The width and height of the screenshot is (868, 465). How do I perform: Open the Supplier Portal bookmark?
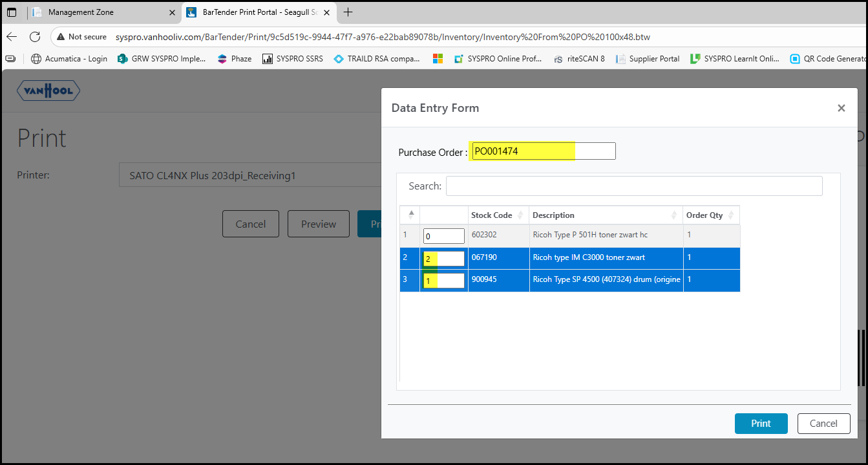click(x=648, y=59)
